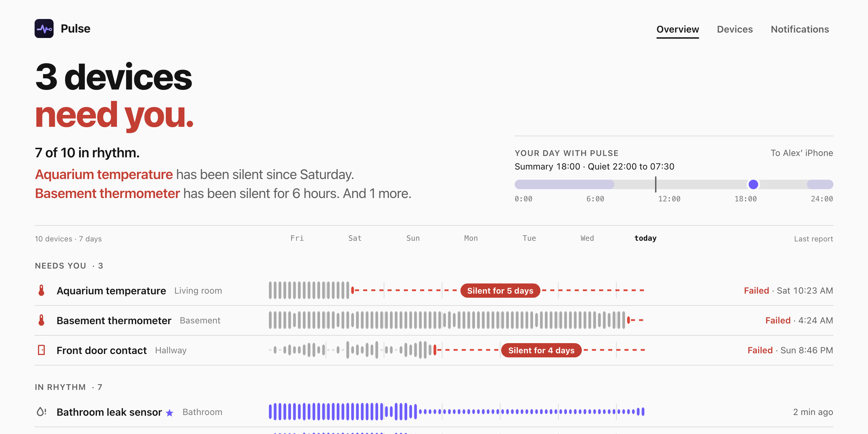Click the 'Silent for 5 days' badge
Viewport: 868px width, 434px height.
tap(500, 291)
